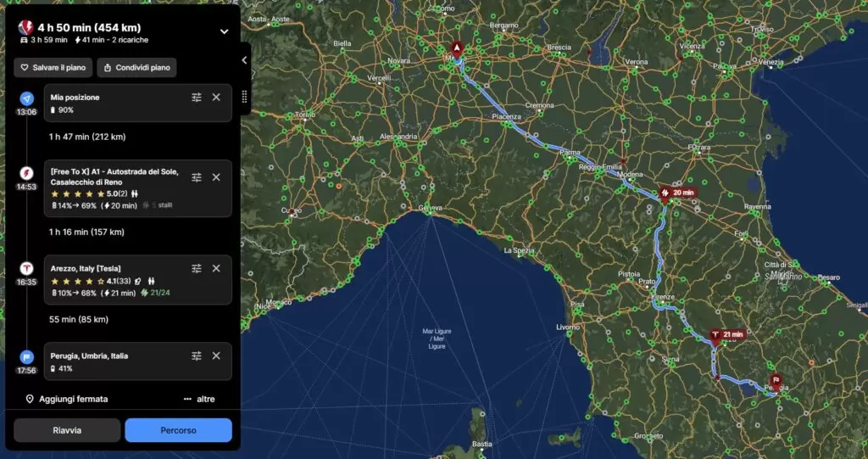Open settings for Arezzo Tesla stop
The width and height of the screenshot is (868, 459).
click(197, 268)
